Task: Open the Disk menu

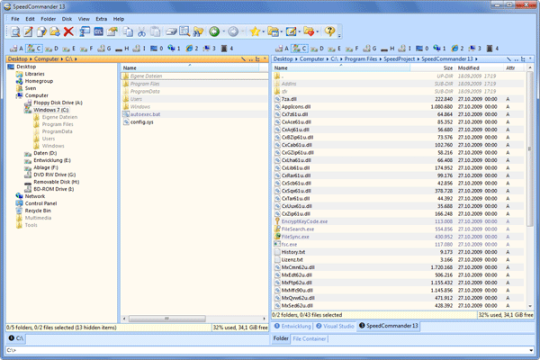Action: [67, 19]
